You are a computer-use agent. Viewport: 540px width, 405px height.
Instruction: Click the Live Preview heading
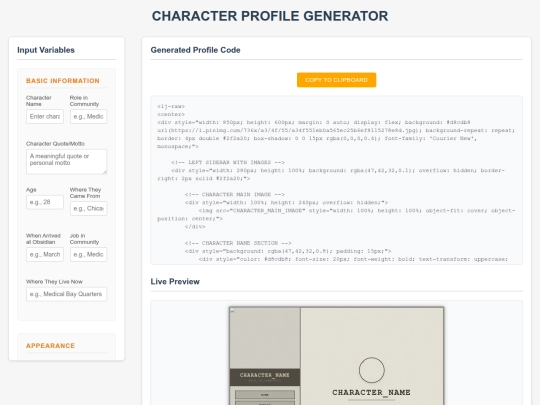click(175, 282)
